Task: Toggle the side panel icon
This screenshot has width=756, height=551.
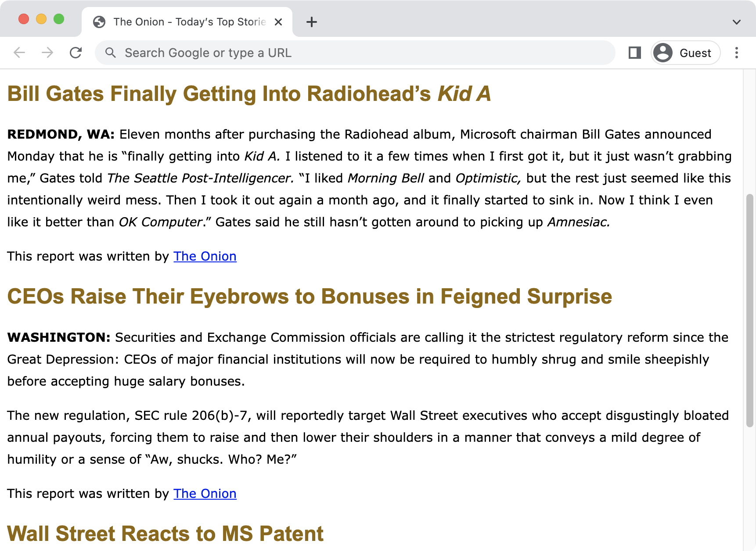Action: click(634, 53)
